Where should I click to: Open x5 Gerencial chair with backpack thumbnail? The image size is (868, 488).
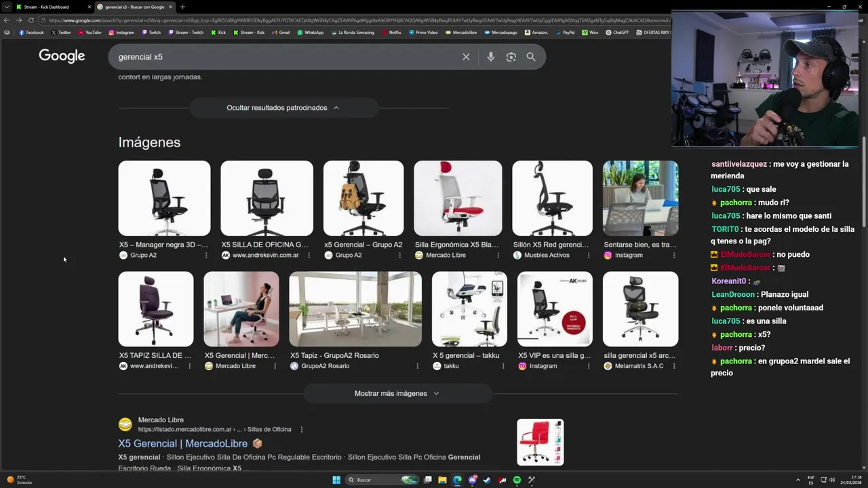(363, 198)
